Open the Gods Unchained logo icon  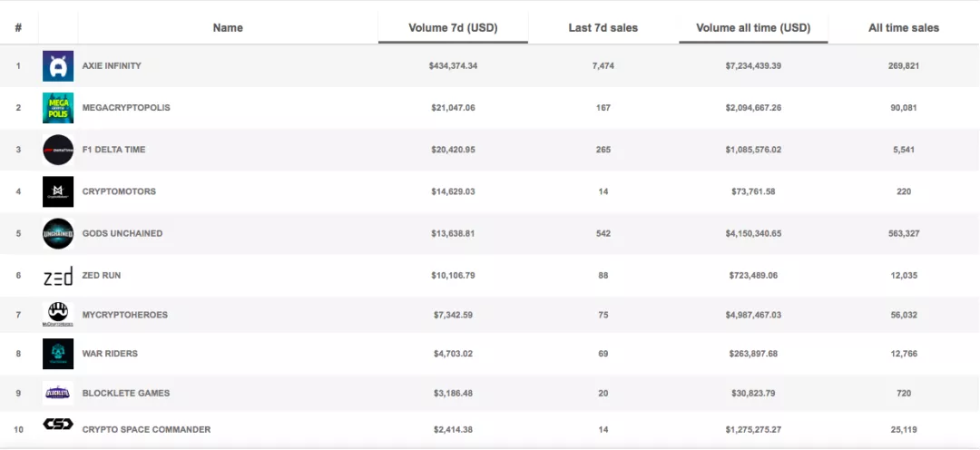point(58,233)
